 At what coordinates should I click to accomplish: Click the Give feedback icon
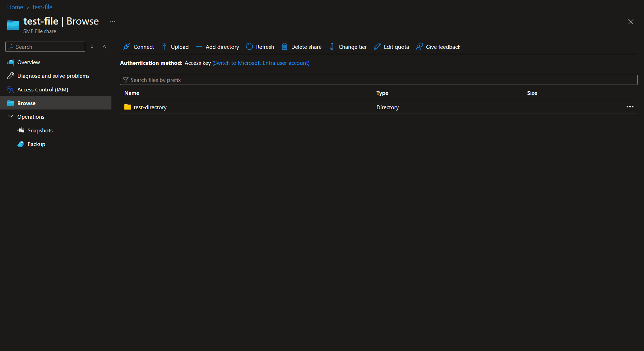click(420, 47)
